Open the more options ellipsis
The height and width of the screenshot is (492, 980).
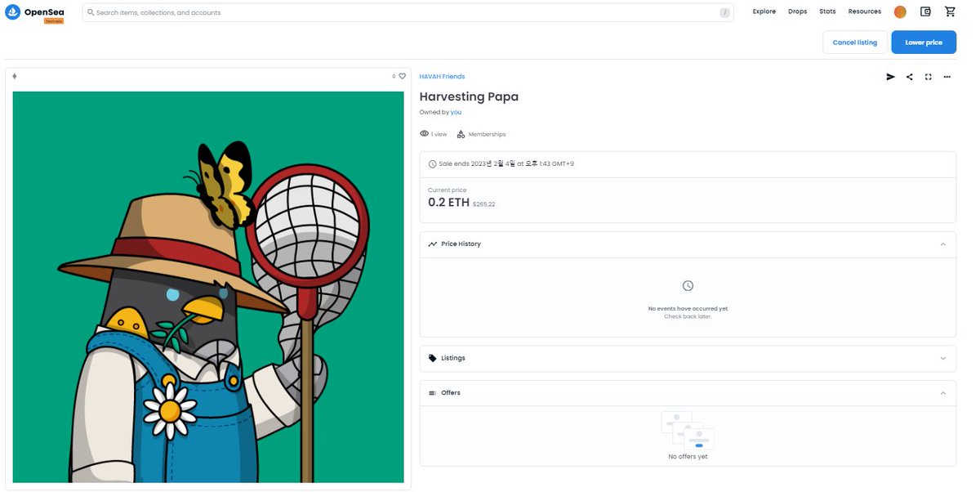pos(947,77)
